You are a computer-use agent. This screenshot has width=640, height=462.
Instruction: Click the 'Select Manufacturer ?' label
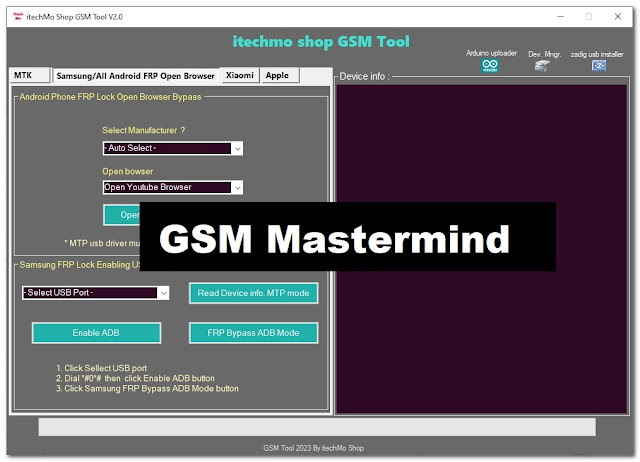pyautogui.click(x=143, y=130)
